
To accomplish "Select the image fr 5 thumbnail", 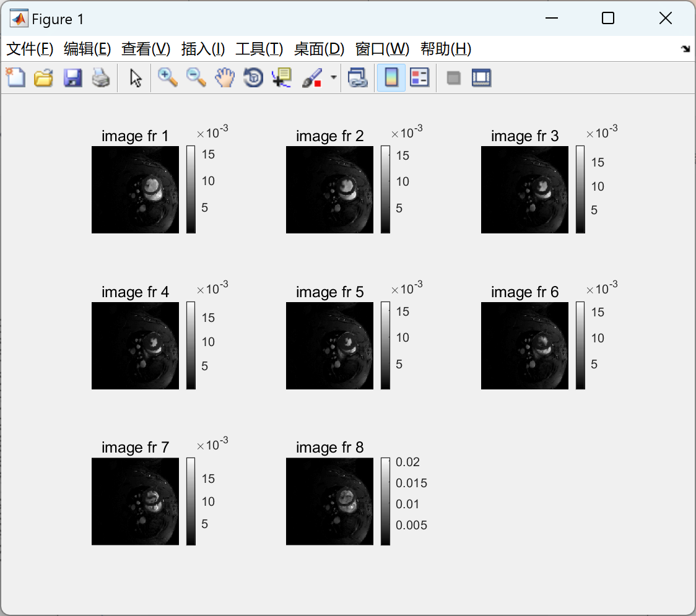I will 330,345.
